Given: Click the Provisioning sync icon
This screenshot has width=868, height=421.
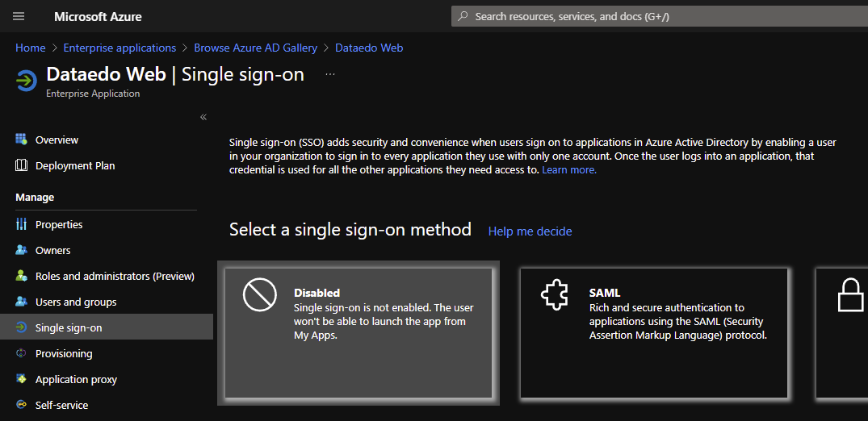Looking at the screenshot, I should click(22, 353).
